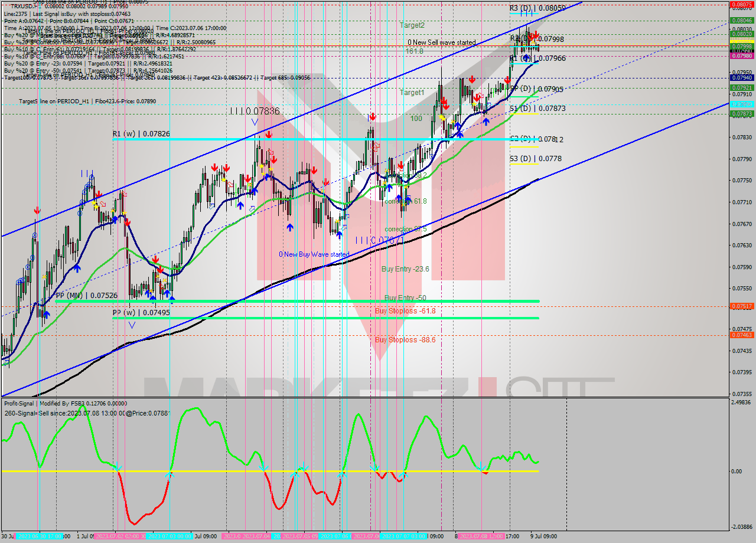756x543 pixels.
Task: Click the red sell arrow above the R1 weekly line
Action: coord(269,135)
